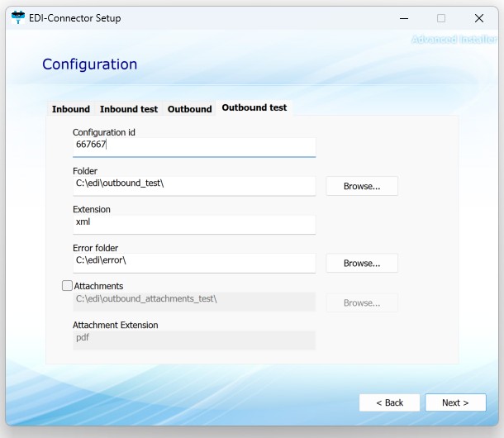Click the Advanced Installer watermark text
The image size is (504, 438).
coord(454,40)
